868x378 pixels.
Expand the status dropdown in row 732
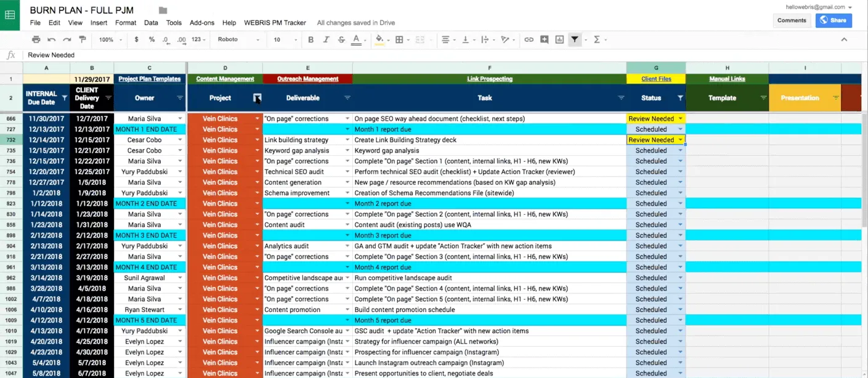tap(680, 140)
